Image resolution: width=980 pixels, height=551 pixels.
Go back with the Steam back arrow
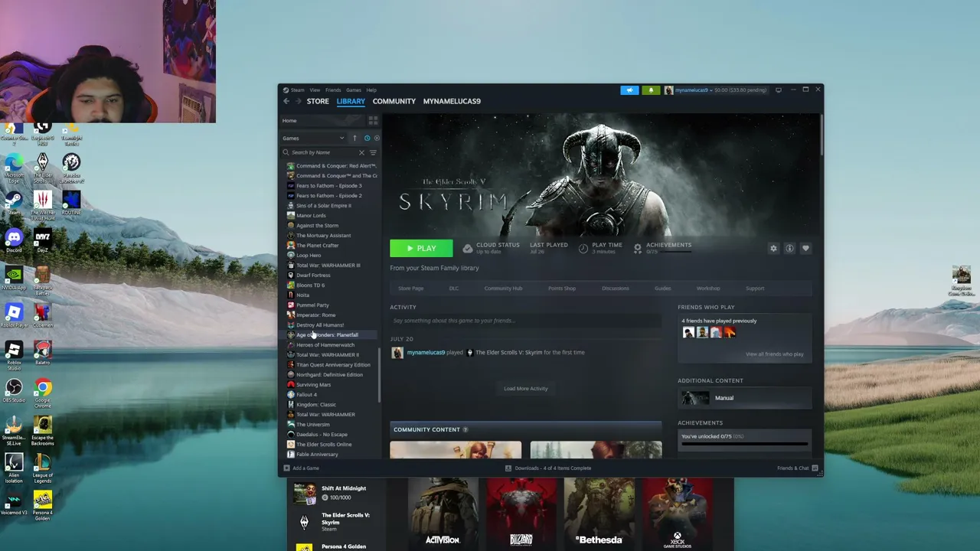click(x=286, y=101)
